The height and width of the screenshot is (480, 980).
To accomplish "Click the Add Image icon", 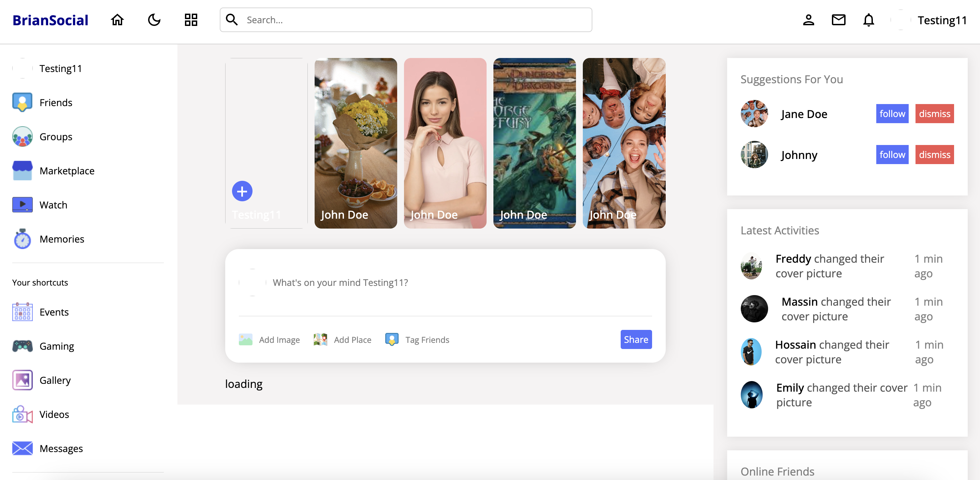I will point(245,339).
